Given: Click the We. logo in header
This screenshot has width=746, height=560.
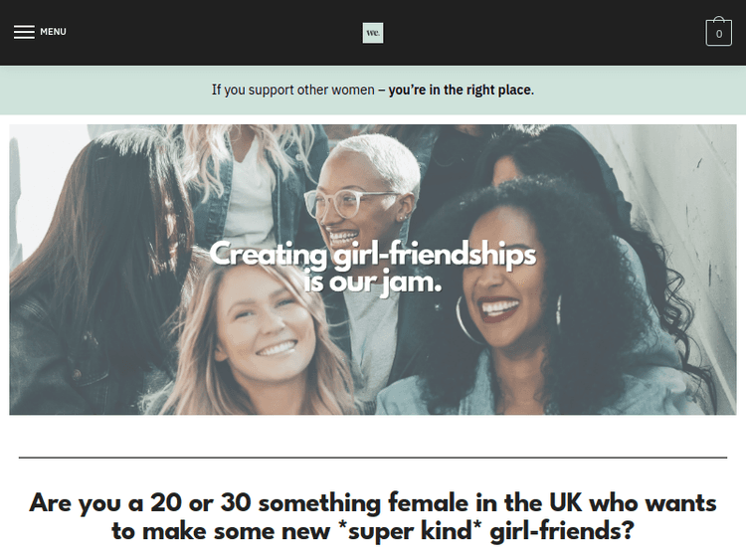Looking at the screenshot, I should tap(373, 33).
